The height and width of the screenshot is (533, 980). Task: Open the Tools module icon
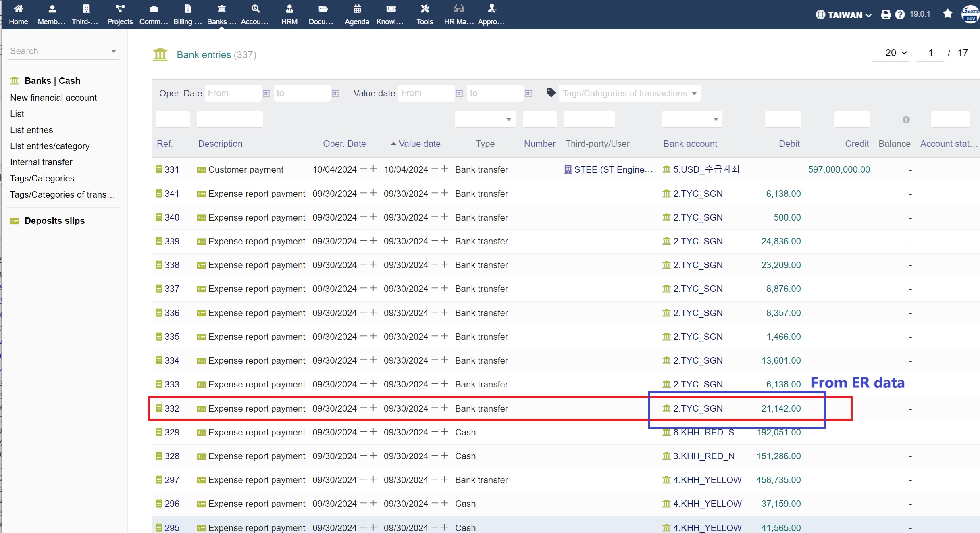point(424,9)
